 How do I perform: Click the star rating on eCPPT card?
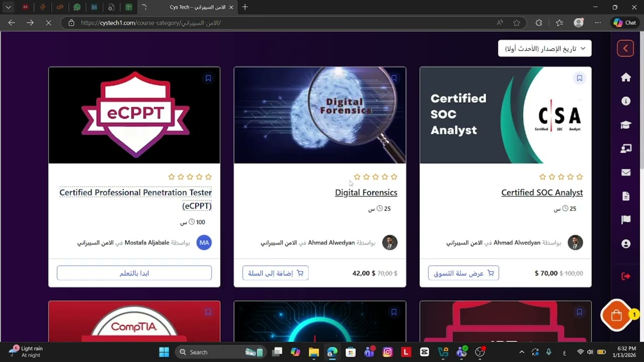[x=190, y=177]
